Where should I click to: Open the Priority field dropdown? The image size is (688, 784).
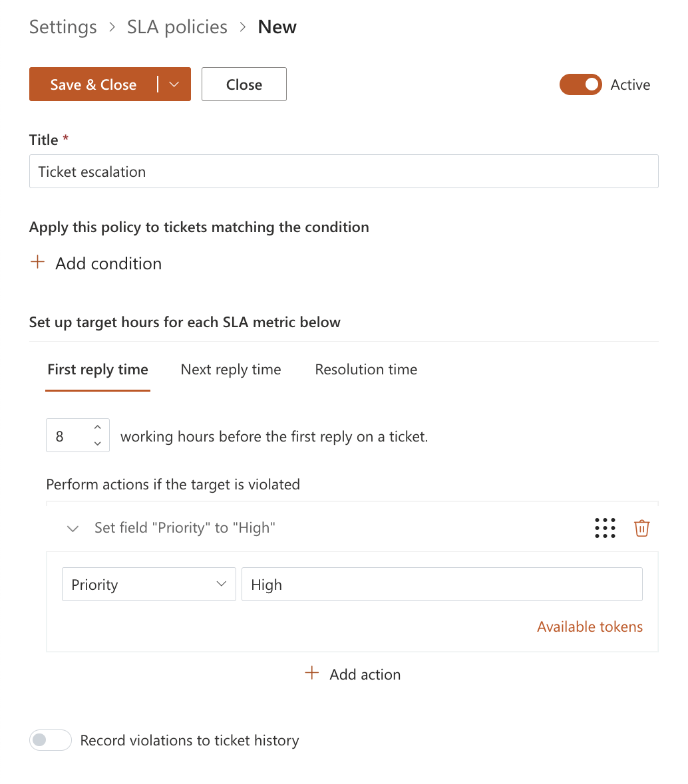point(148,585)
